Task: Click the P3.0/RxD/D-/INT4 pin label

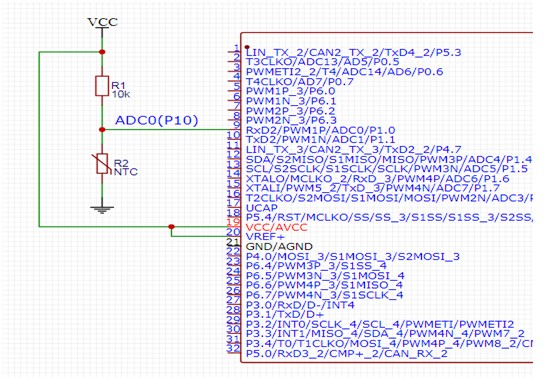Action: (300, 305)
